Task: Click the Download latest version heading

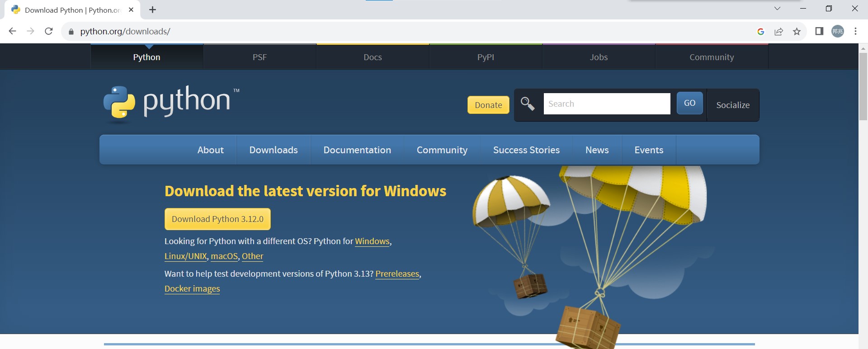Action: (x=305, y=191)
